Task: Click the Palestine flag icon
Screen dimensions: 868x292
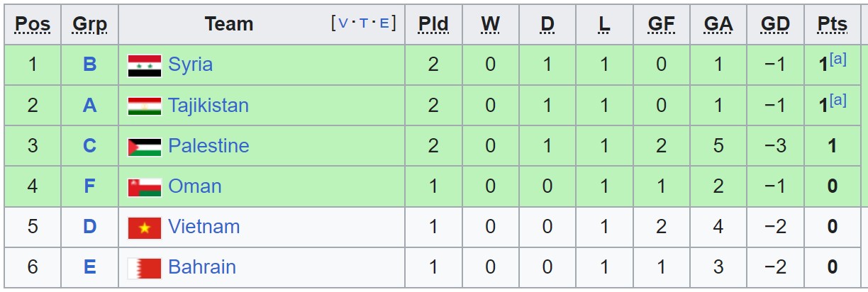Action: pyautogui.click(x=145, y=147)
